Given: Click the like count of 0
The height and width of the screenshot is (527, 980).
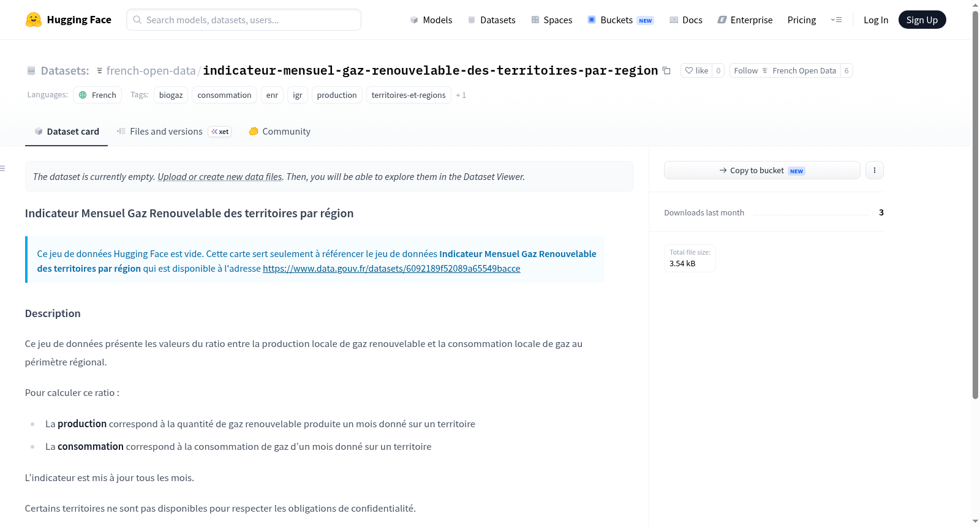Looking at the screenshot, I should click(x=718, y=70).
